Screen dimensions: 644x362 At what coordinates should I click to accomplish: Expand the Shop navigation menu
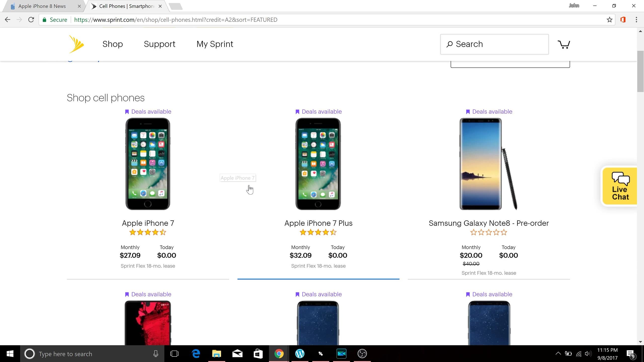[112, 44]
